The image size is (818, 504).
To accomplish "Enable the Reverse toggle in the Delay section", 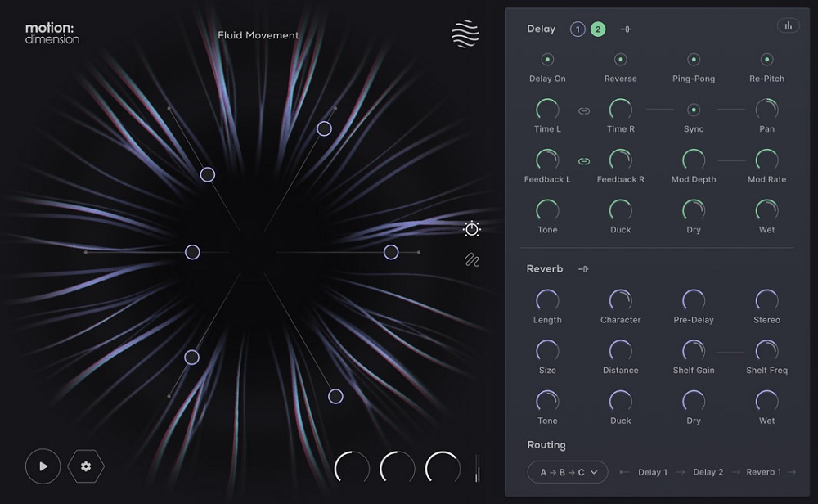I will click(620, 59).
